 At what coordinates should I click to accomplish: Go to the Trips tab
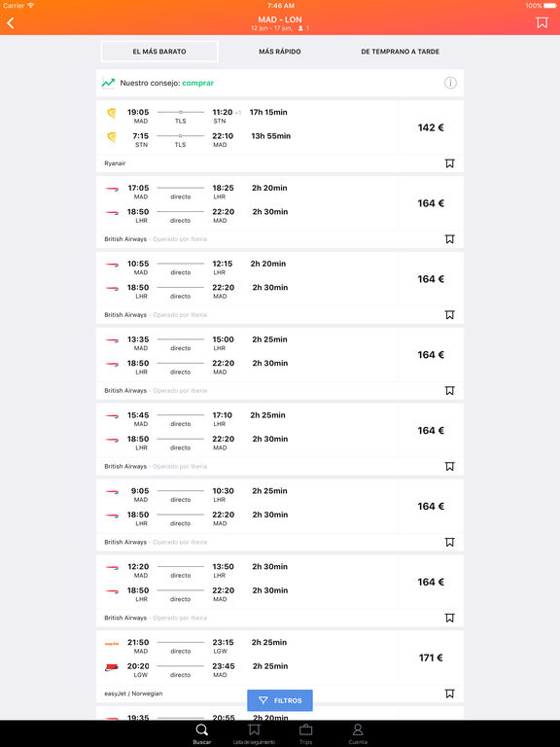tap(305, 733)
